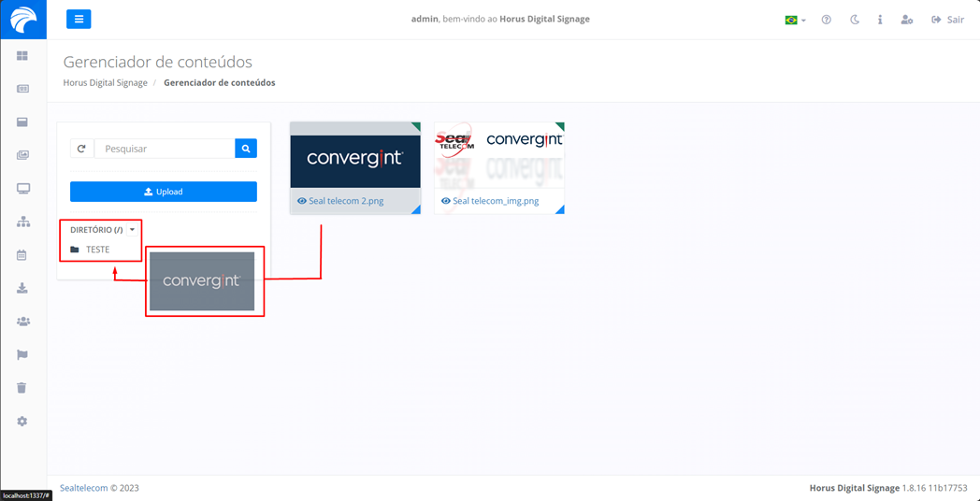Open the calendar scheduling icon in sidebar
This screenshot has width=980, height=501.
(22, 255)
